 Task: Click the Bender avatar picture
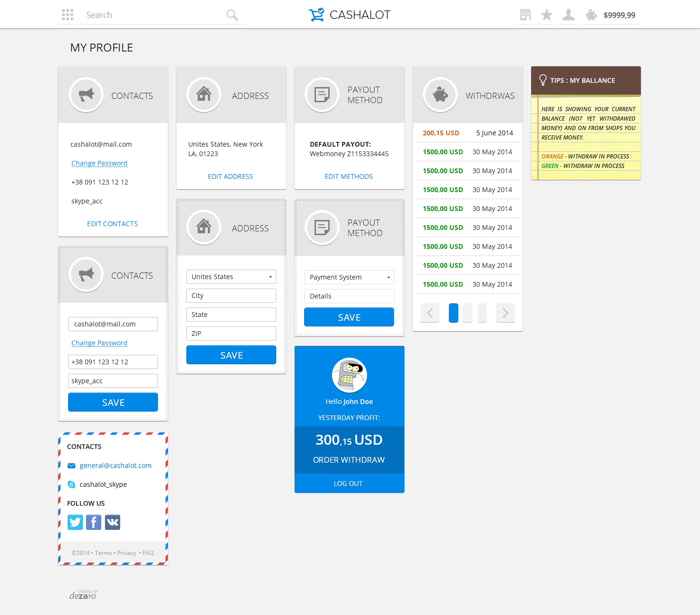pos(350,375)
